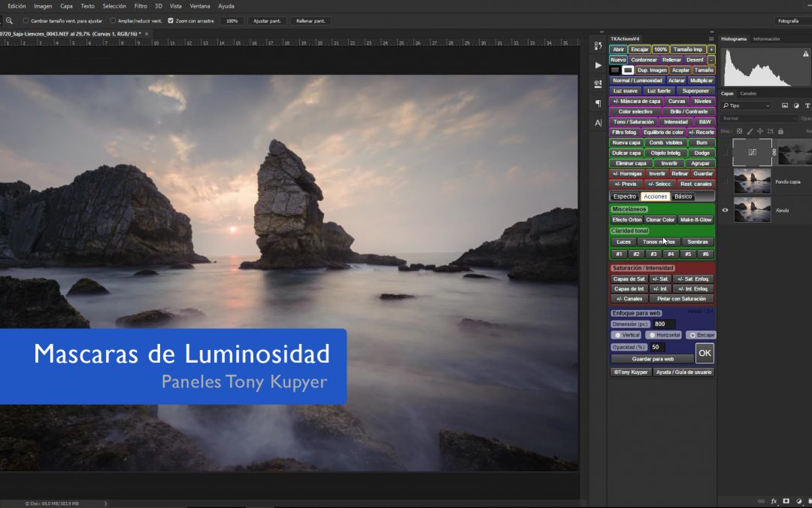Screen dimensions: 812x508
Task: Click the 'Guardar para web' button
Action: (653, 359)
